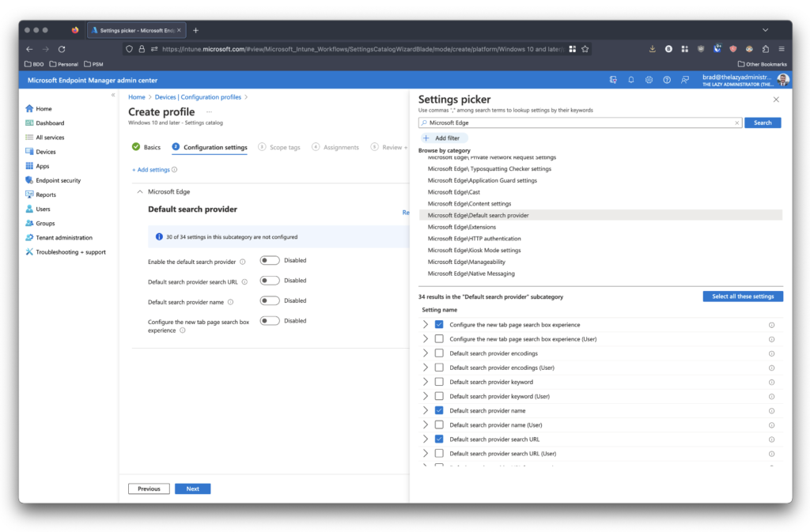The image size is (810, 532).
Task: Click the Users person icon
Action: (29, 209)
